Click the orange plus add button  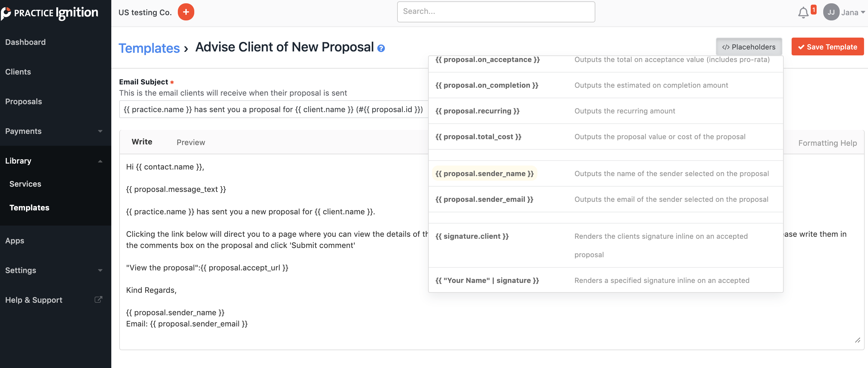click(186, 12)
